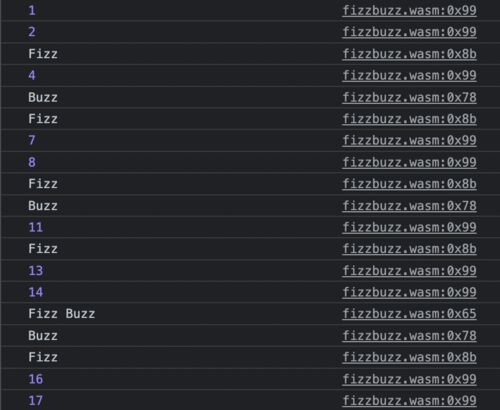Select the logged number 1 value

tap(32, 10)
